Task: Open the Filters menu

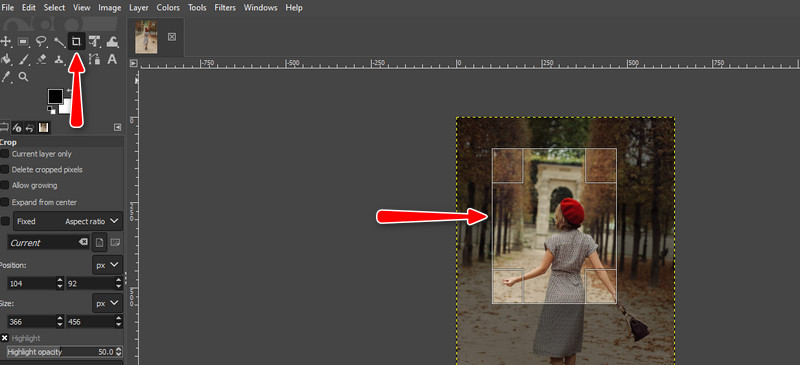Action: point(225,8)
